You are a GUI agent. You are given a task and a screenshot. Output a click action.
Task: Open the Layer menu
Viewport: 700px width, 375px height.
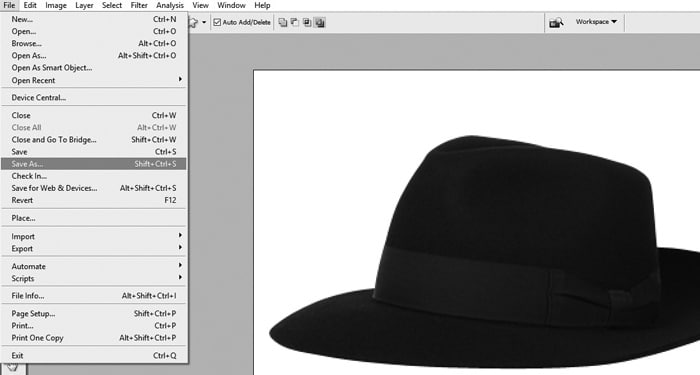(x=84, y=5)
